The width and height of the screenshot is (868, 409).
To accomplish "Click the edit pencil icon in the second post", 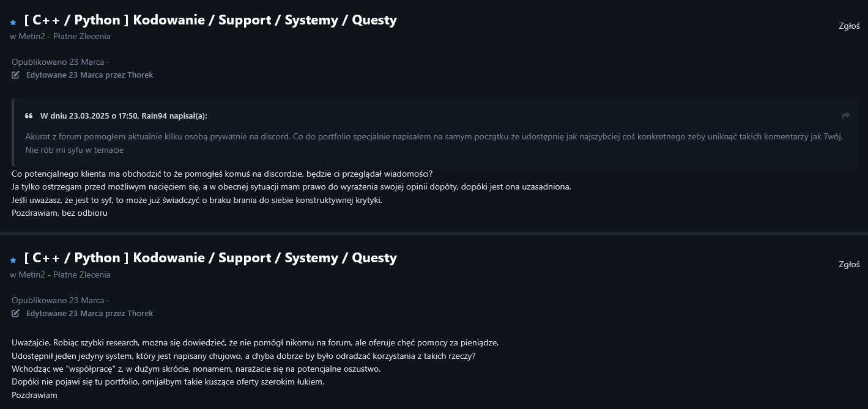I will click(16, 313).
